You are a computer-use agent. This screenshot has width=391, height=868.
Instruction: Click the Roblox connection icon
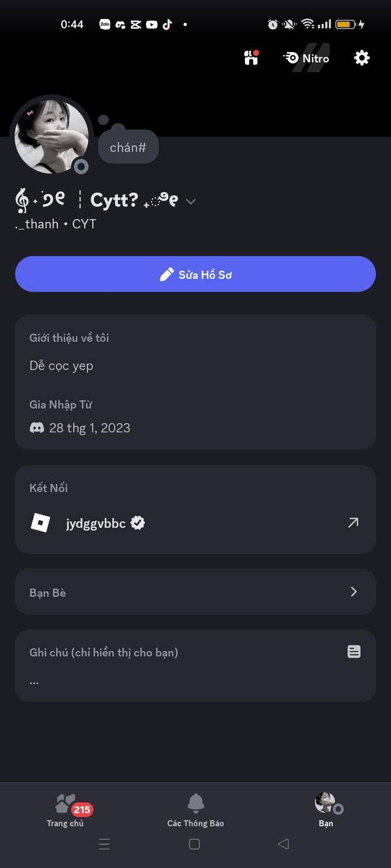click(40, 523)
